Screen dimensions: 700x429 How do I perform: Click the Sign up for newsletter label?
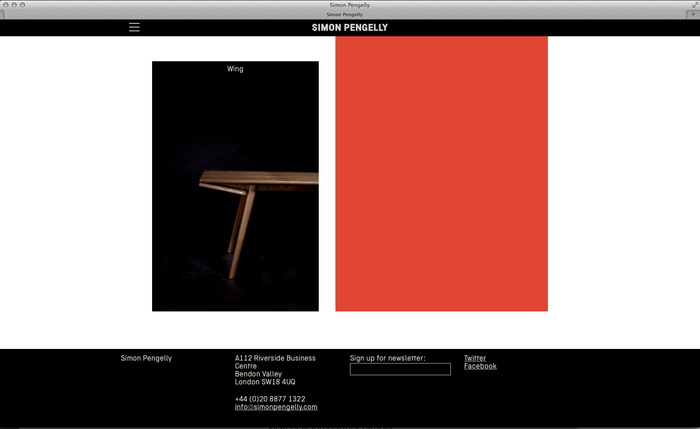click(388, 358)
